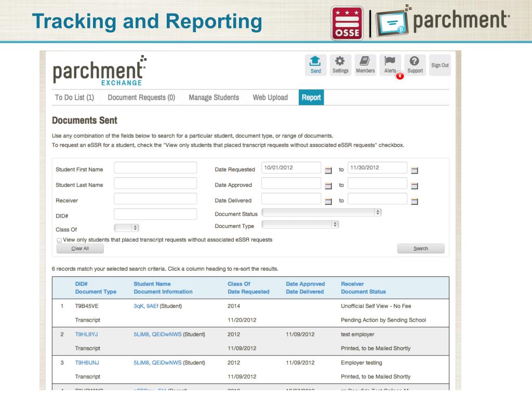Click the Clear All button
The width and height of the screenshot is (532, 399).
[80, 248]
